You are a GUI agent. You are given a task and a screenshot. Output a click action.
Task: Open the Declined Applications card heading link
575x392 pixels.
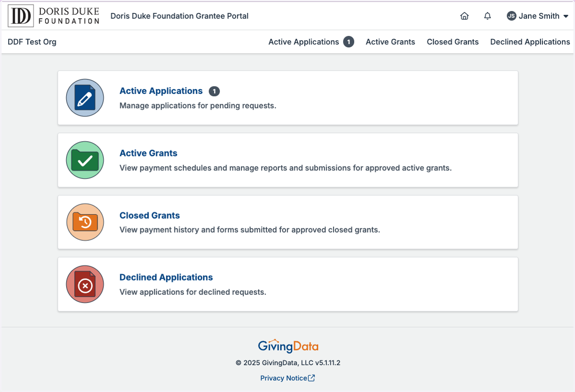tap(166, 277)
